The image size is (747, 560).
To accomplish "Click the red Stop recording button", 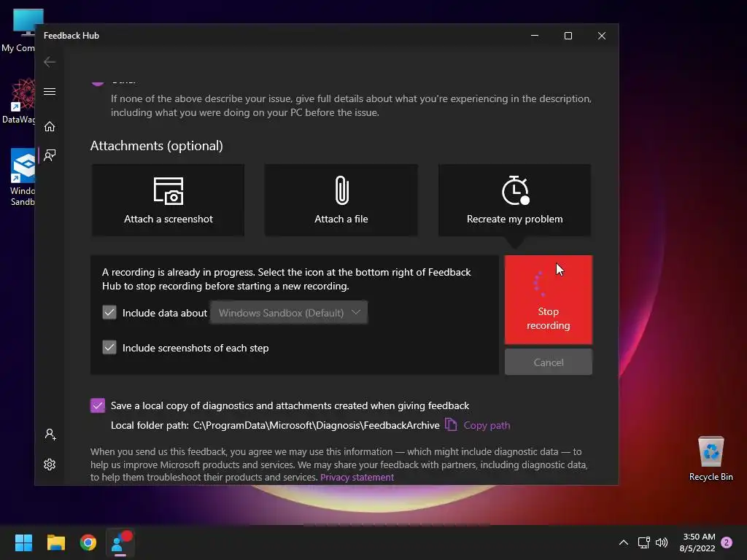I will [x=549, y=300].
